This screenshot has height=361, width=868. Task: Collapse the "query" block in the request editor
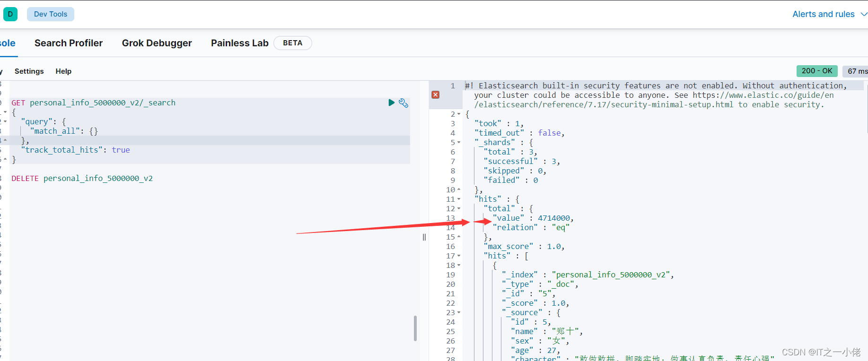coord(5,121)
